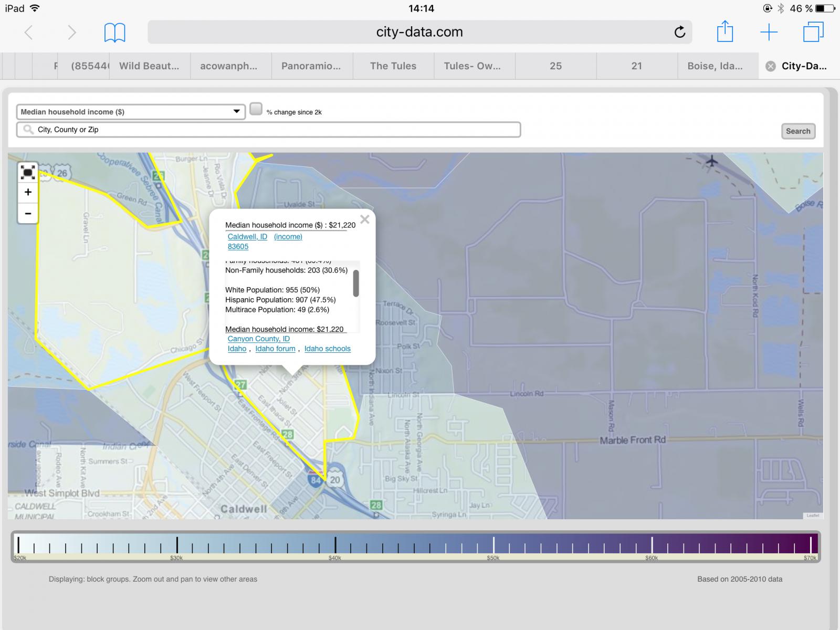Open the Idaho forum link

click(275, 349)
